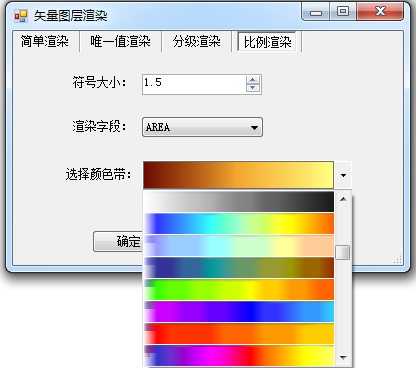Viewport: 416px width, 368px height.
Task: Click the 符号大小 value field showing 1.5
Action: pos(194,84)
